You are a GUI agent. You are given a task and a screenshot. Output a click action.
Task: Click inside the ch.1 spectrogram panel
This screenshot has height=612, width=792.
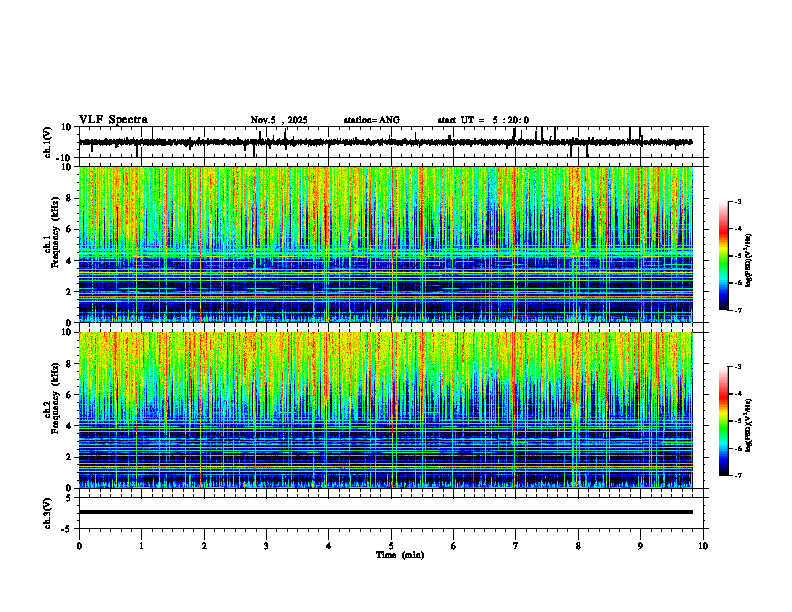click(x=386, y=244)
